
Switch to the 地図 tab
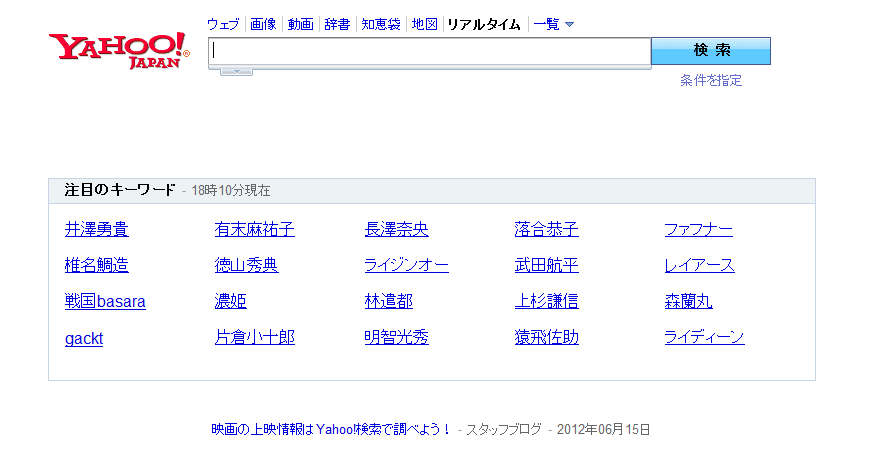pyautogui.click(x=425, y=24)
